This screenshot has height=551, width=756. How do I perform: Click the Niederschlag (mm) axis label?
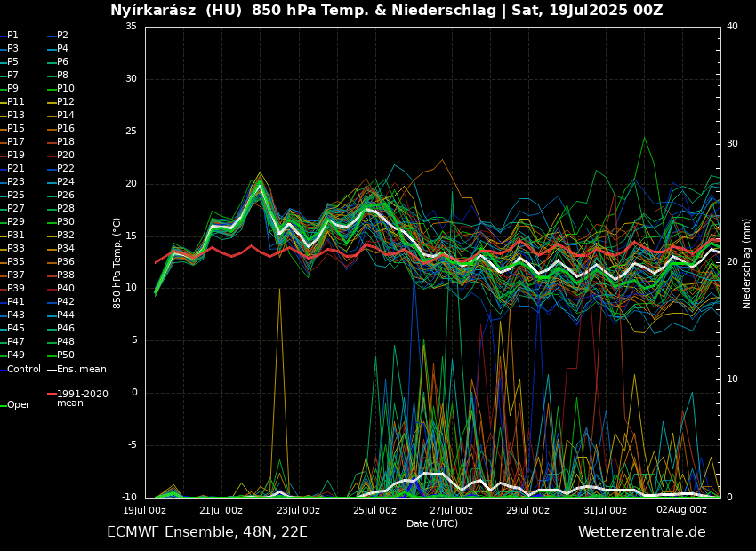(x=747, y=263)
